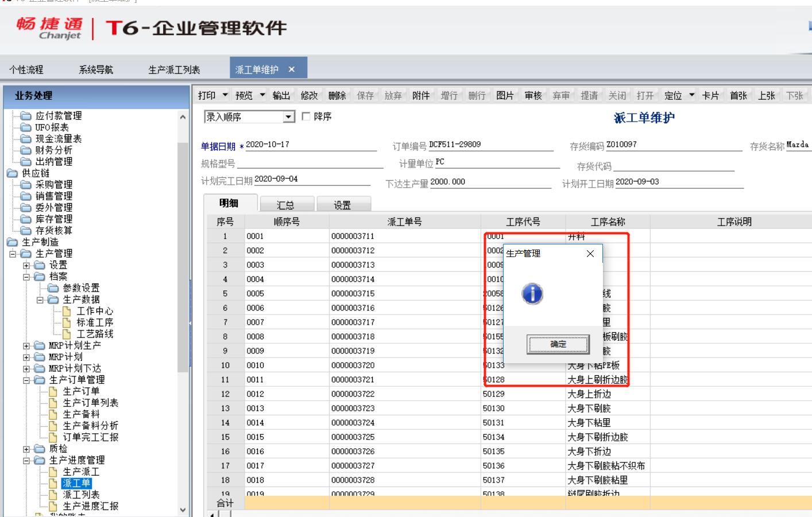This screenshot has height=517, width=812.
Task: Open 打印 dropdown arrow
Action: (225, 95)
